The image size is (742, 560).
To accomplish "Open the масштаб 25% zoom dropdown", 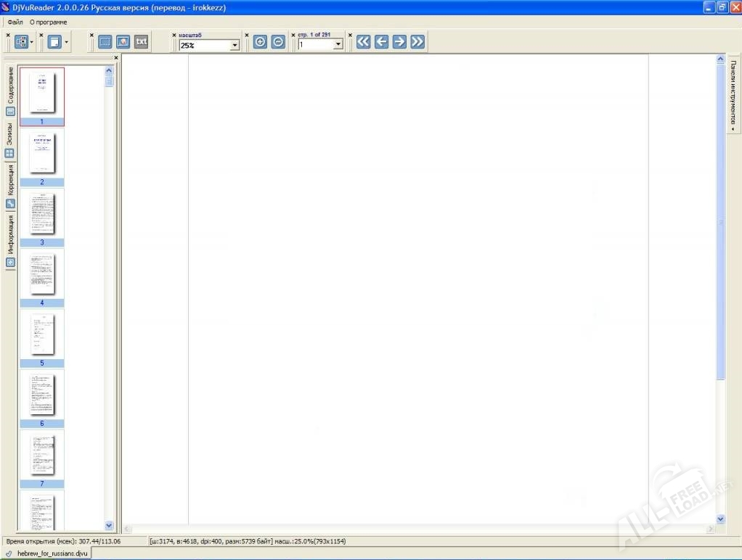I will (x=235, y=46).
